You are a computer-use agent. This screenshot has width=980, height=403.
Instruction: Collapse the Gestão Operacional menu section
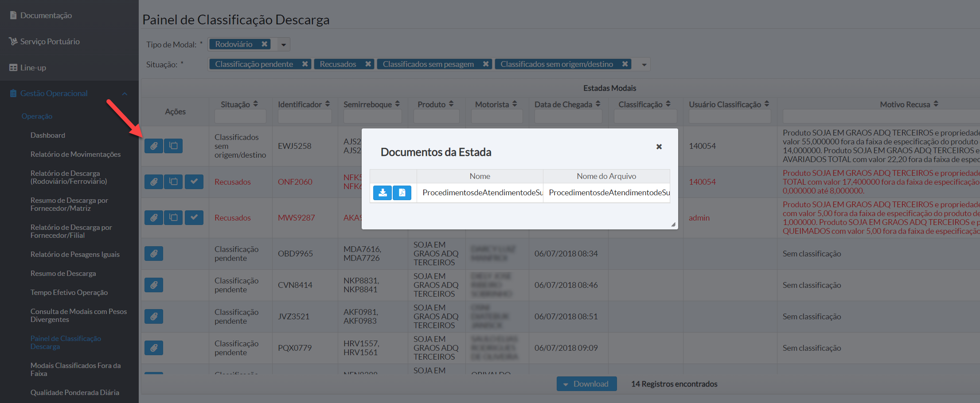[125, 93]
